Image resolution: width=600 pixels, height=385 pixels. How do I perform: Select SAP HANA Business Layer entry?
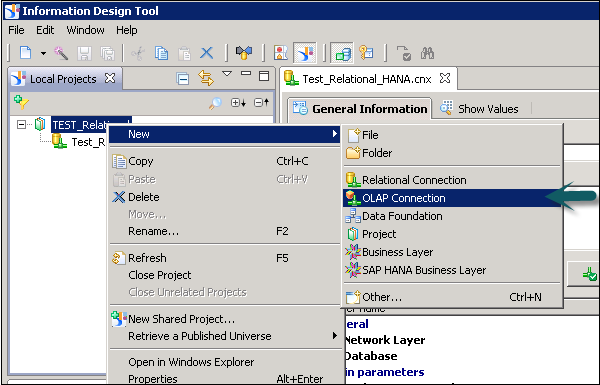[452, 270]
